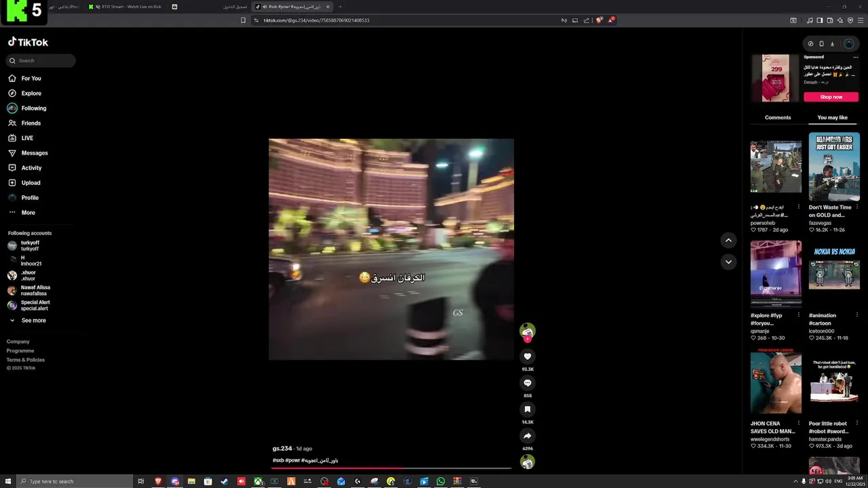Open the sponsored Deraah ad thumbnail

[775, 78]
